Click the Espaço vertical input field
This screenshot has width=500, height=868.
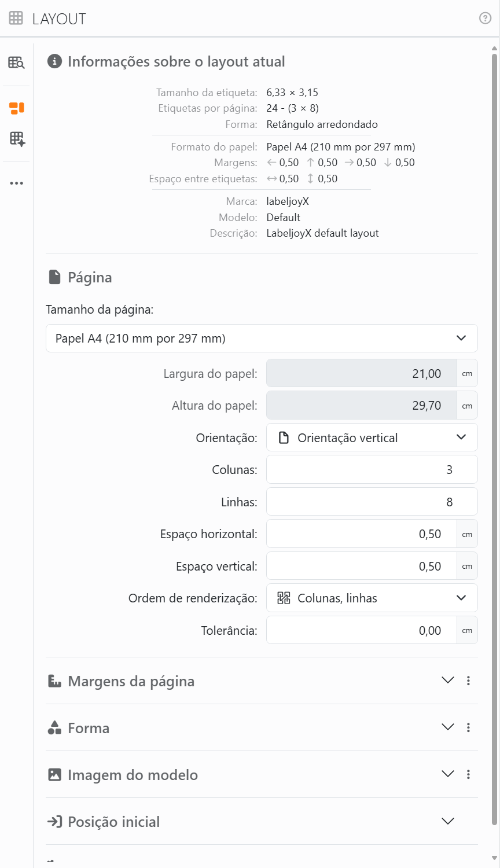pyautogui.click(x=362, y=567)
